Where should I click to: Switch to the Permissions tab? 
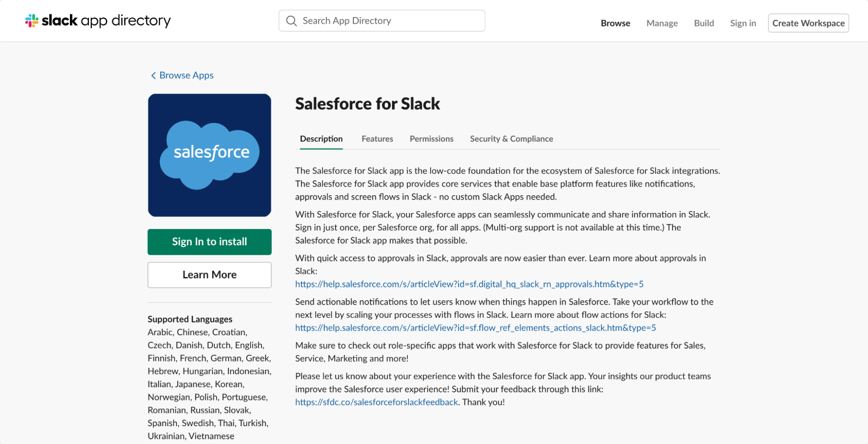point(432,139)
